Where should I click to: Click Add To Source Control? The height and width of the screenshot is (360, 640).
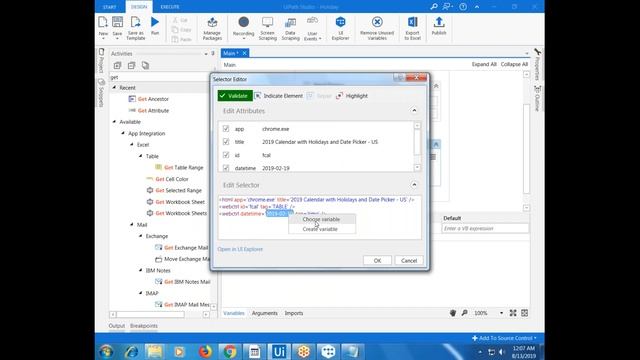coord(504,338)
